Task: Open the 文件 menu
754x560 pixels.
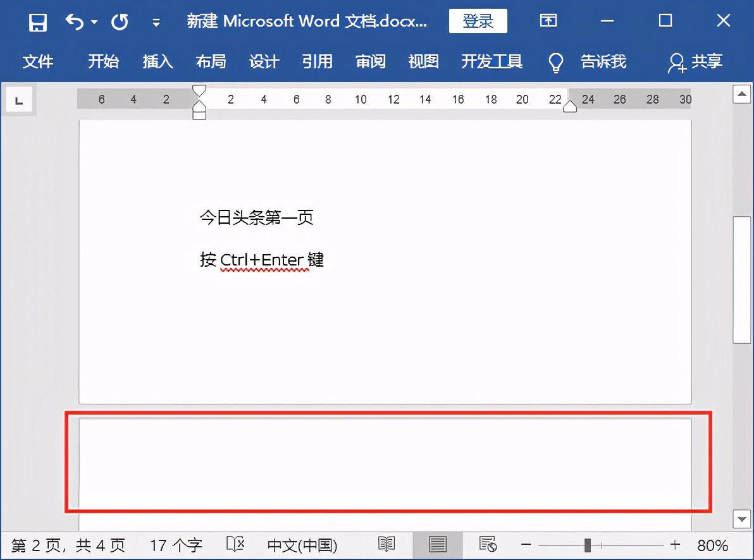Action: pos(38,61)
